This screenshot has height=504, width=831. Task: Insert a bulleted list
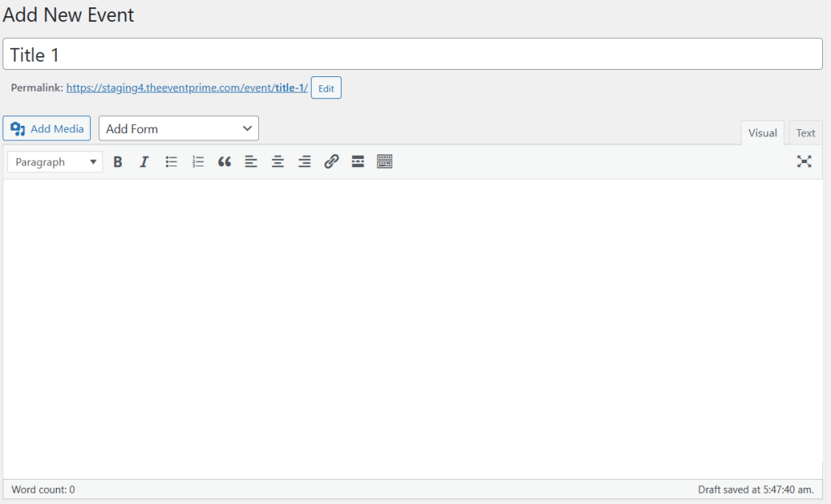(x=170, y=162)
